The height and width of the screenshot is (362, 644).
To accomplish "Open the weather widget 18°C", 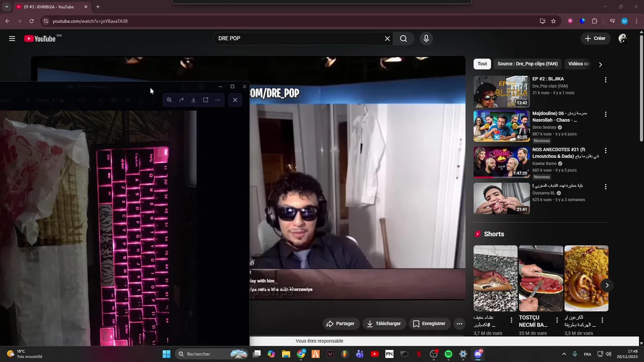I will (x=24, y=354).
